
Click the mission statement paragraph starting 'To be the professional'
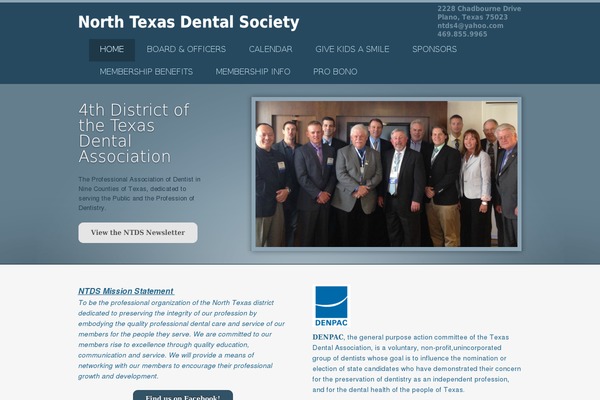pos(181,340)
